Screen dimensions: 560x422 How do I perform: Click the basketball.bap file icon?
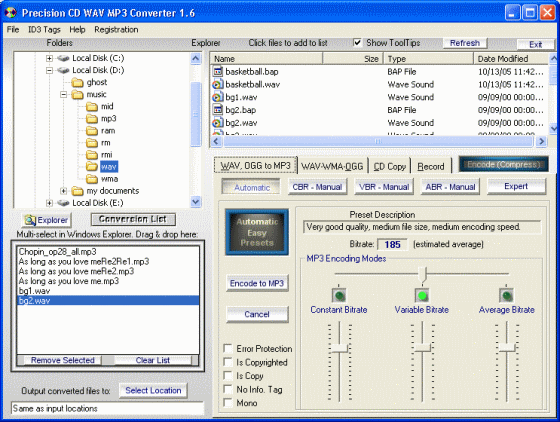218,71
